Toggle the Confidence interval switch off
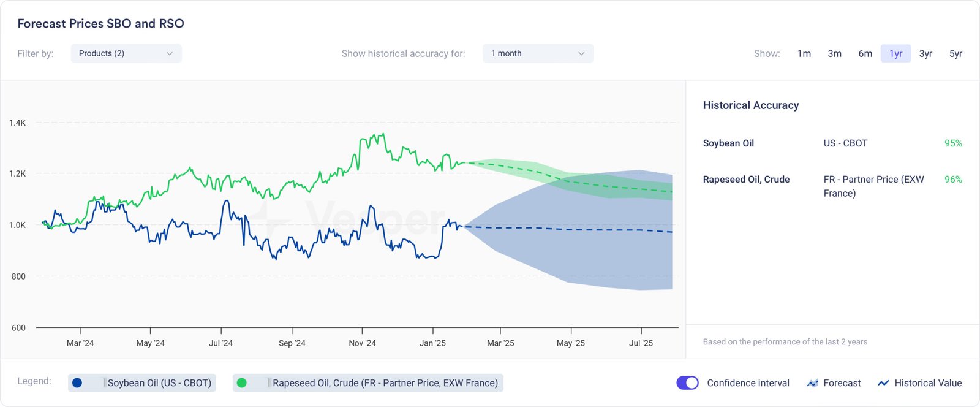Image resolution: width=980 pixels, height=407 pixels. point(687,383)
